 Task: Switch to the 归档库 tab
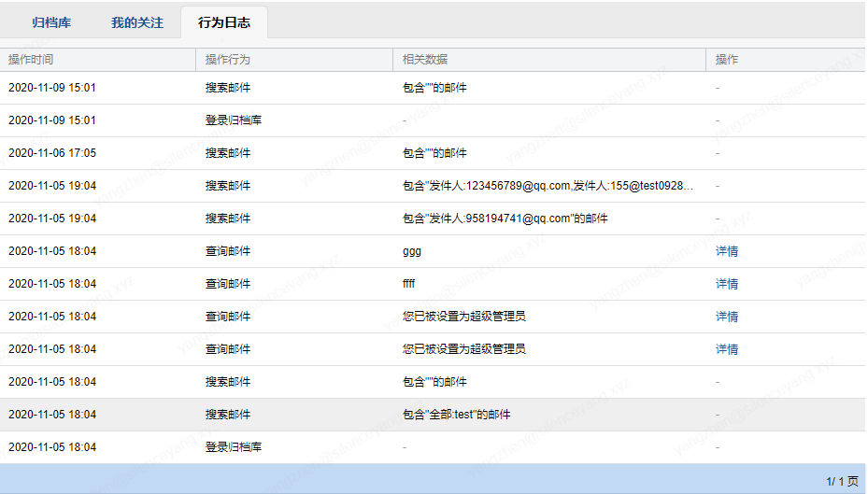51,22
